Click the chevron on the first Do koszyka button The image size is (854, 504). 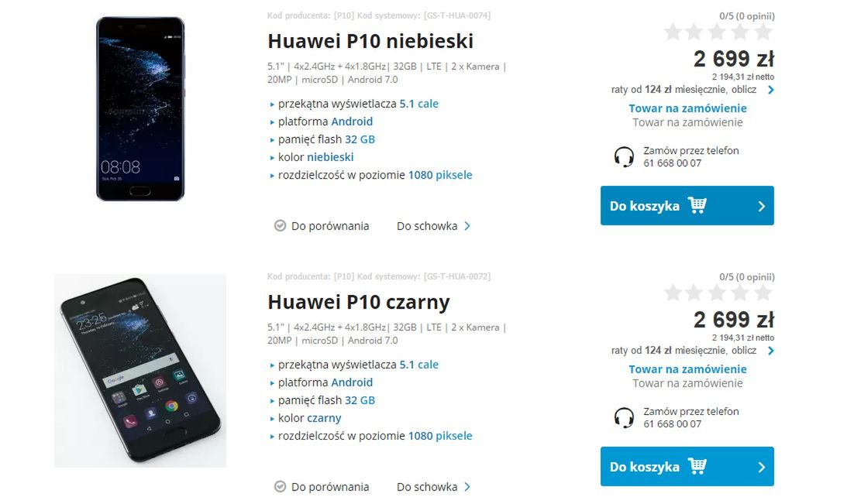click(x=762, y=205)
